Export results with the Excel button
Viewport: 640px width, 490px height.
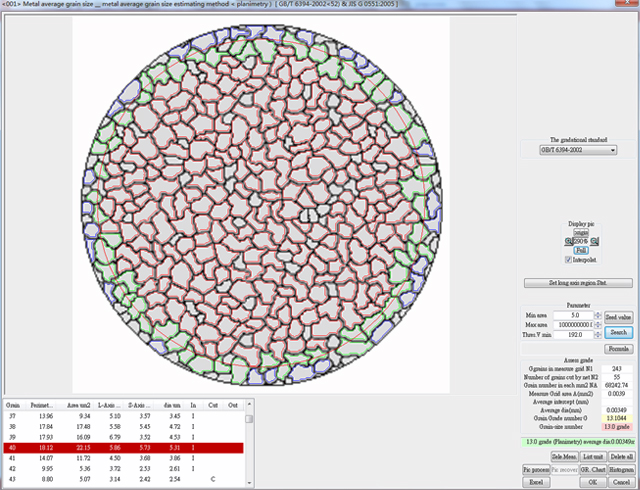[537, 481]
